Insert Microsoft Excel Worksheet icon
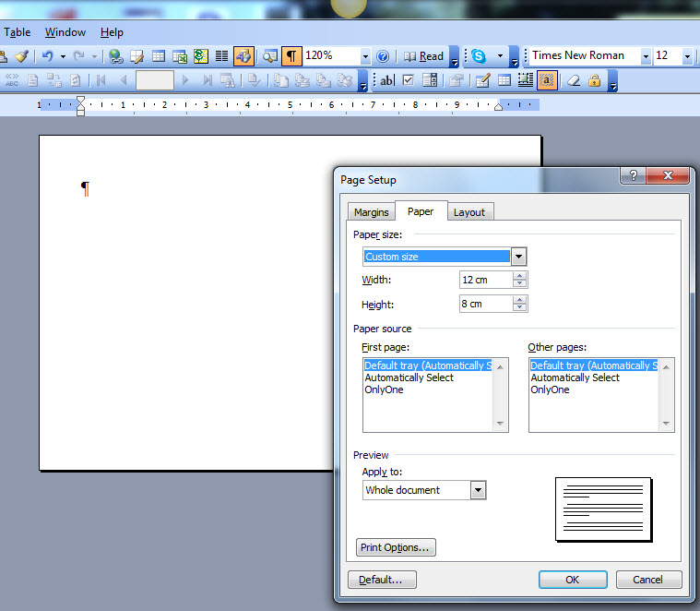Screen dimensions: 700x611 (x=180, y=56)
